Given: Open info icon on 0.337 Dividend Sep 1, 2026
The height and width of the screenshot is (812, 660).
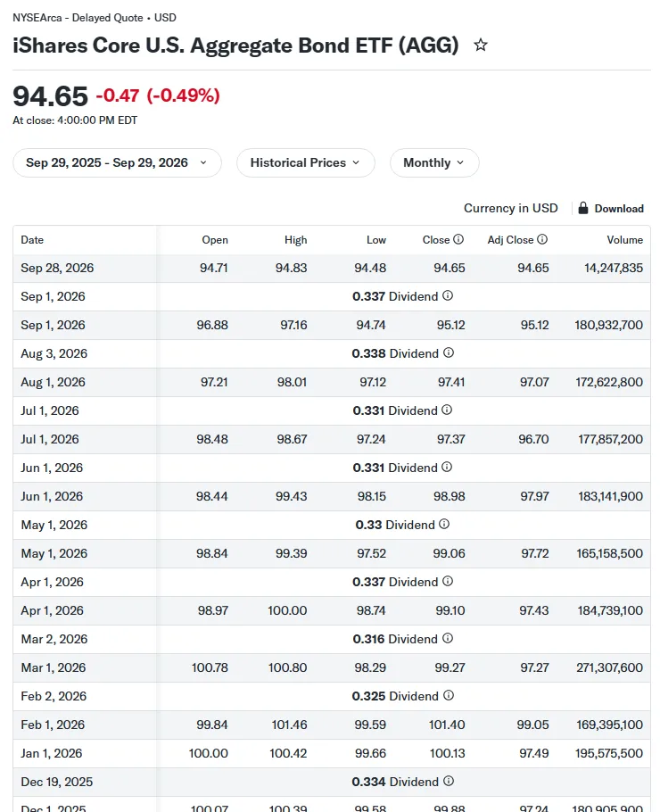Looking at the screenshot, I should pos(448,295).
